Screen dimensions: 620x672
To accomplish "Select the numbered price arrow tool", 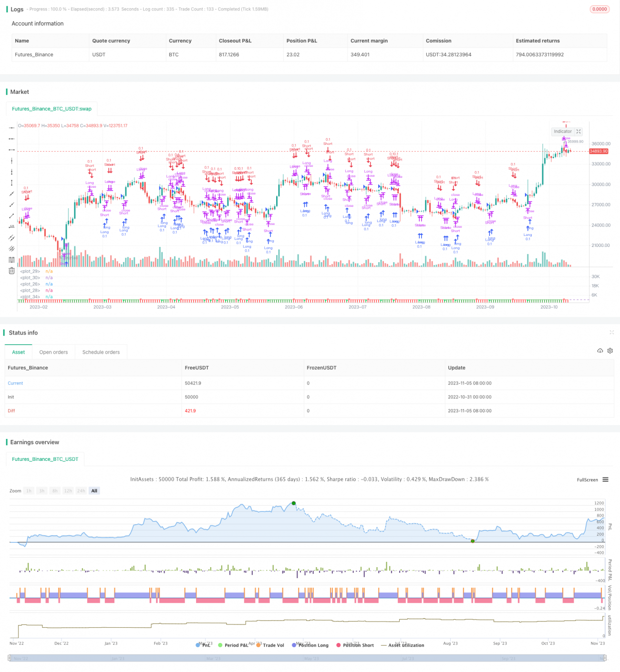I will (x=11, y=226).
